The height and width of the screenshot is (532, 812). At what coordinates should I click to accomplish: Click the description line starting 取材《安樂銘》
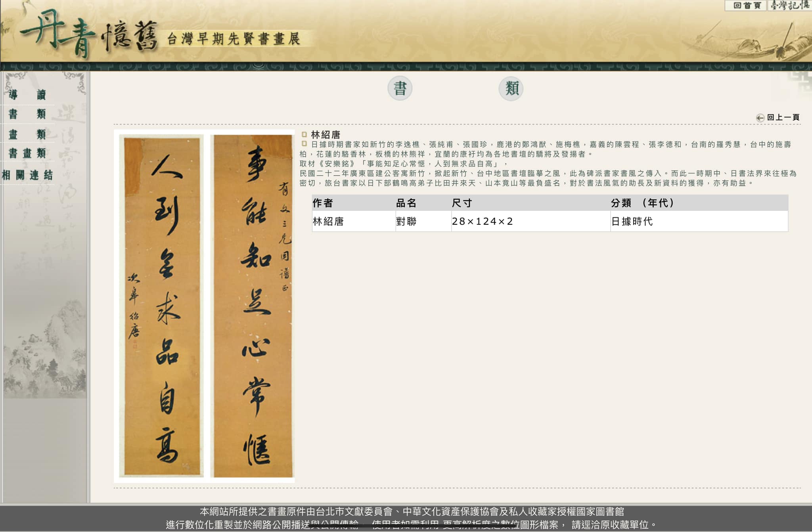[404, 164]
